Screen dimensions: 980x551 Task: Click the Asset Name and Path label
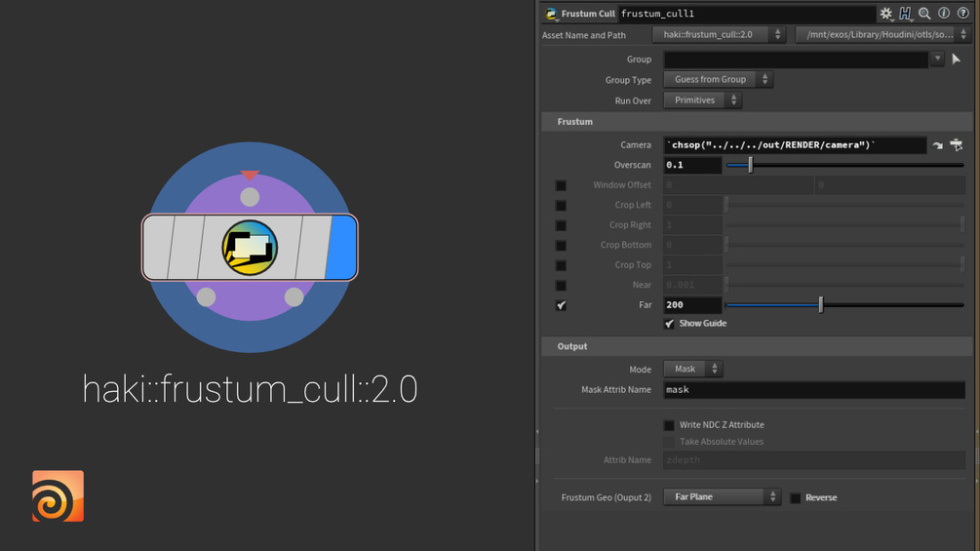point(584,35)
